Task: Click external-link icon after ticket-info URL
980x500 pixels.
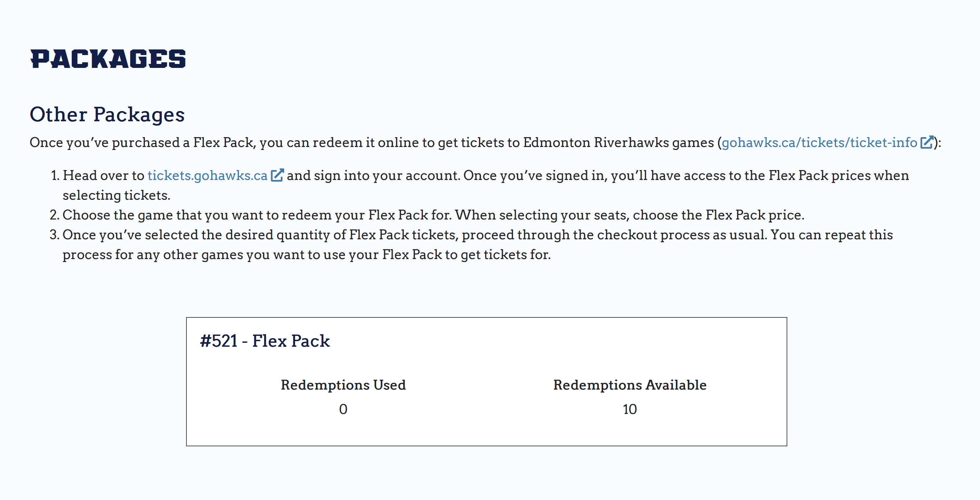Action: (x=926, y=142)
